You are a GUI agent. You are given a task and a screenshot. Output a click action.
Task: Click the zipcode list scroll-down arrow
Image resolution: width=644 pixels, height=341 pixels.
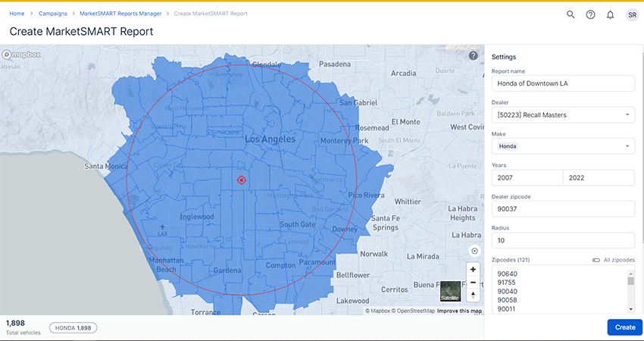[631, 309]
